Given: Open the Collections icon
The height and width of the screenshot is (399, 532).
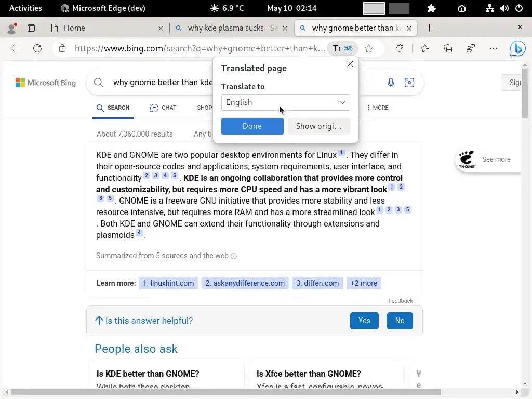Looking at the screenshot, I should (448, 48).
